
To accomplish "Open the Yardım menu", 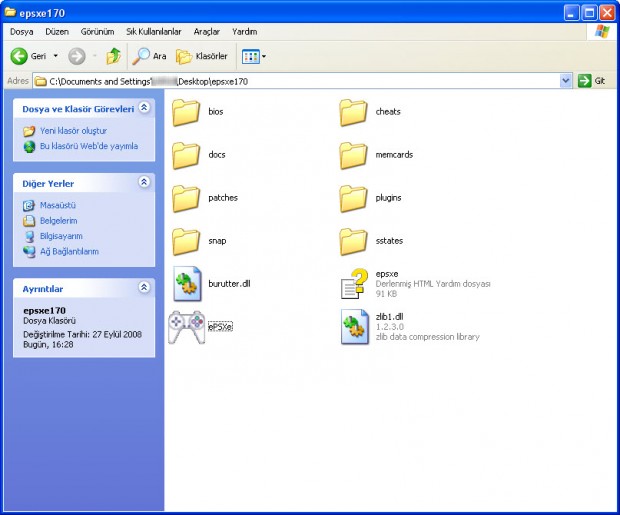I will (x=244, y=32).
